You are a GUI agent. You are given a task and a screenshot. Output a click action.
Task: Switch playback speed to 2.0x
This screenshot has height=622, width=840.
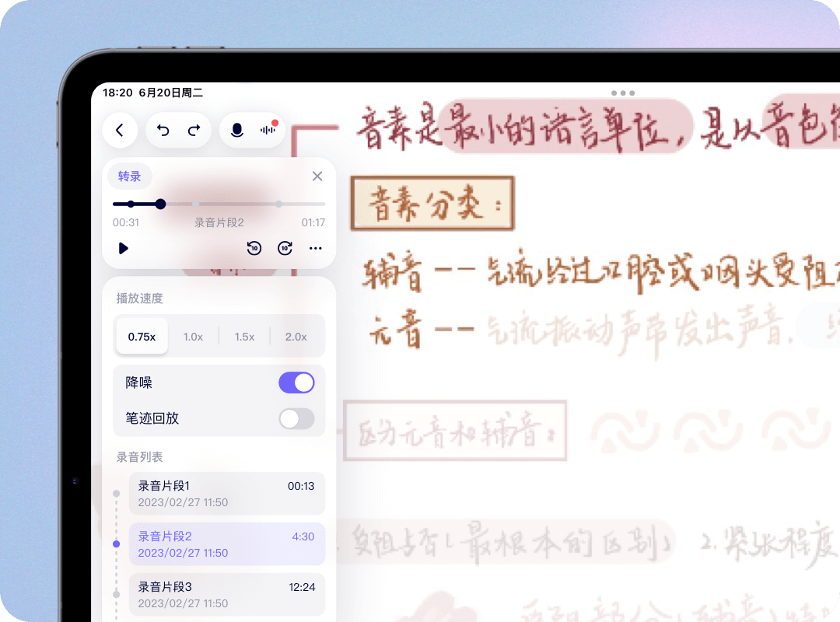[296, 336]
